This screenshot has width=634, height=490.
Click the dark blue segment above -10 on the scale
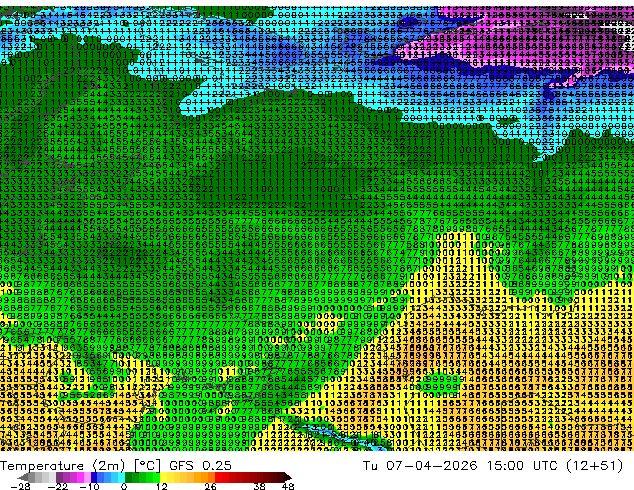click(94, 477)
